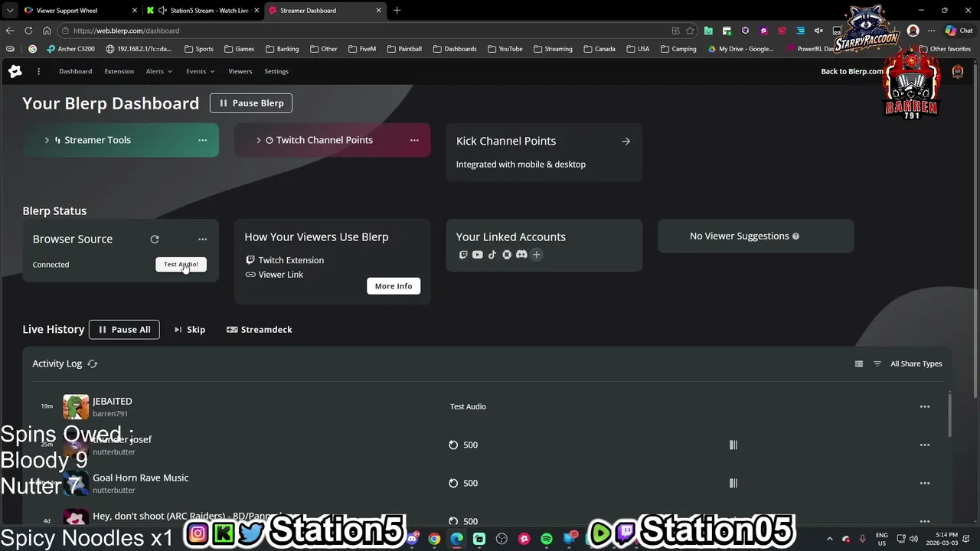This screenshot has height=551, width=980.
Task: Toggle Pause All in Live History
Action: (124, 330)
